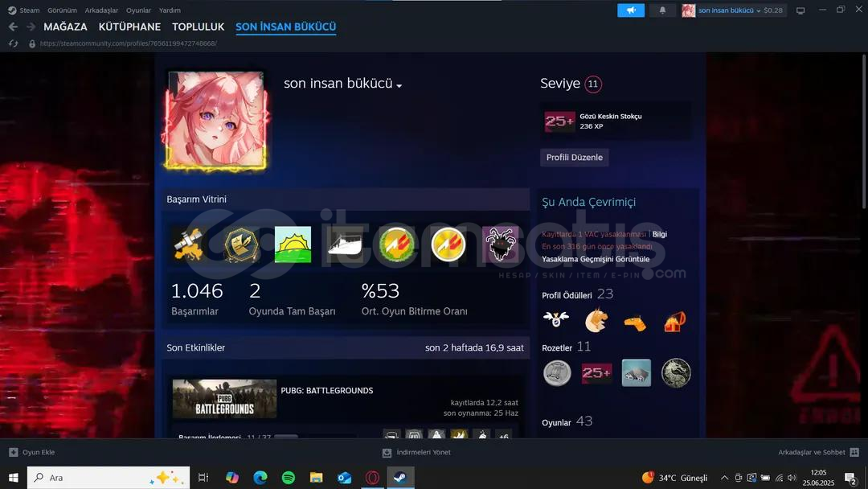Open Opera from the taskbar

coord(373,478)
